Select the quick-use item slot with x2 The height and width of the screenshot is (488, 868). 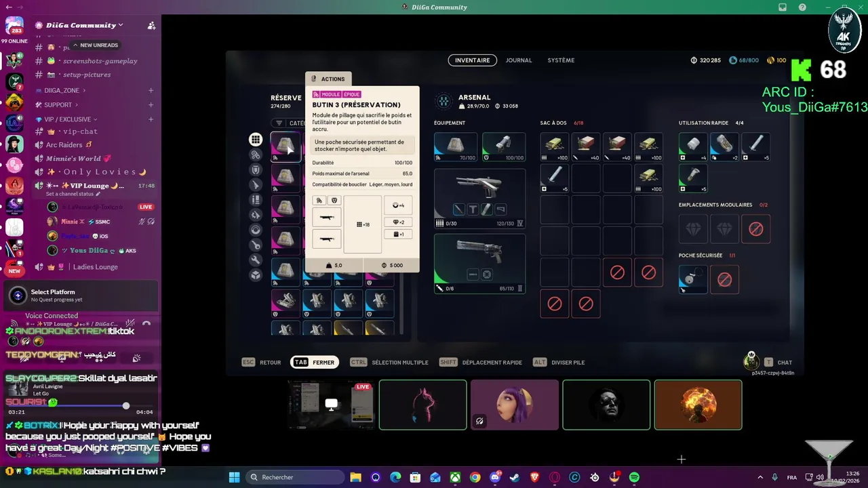(x=724, y=146)
